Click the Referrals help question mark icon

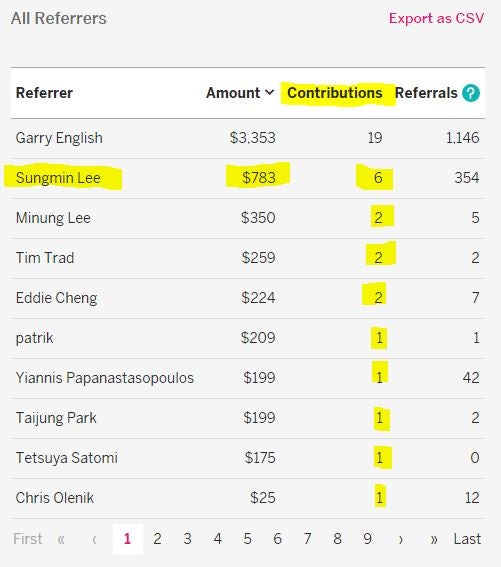click(x=471, y=93)
